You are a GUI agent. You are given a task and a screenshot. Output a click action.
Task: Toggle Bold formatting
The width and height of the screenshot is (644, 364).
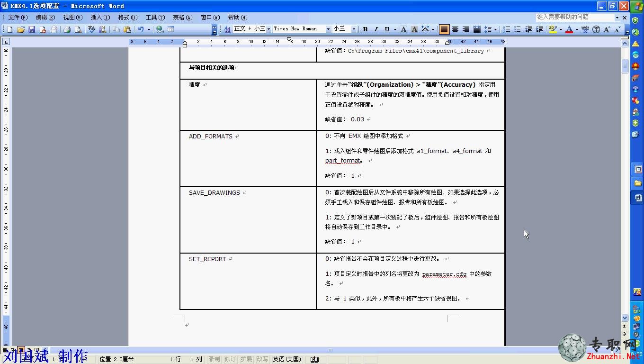pos(365,29)
